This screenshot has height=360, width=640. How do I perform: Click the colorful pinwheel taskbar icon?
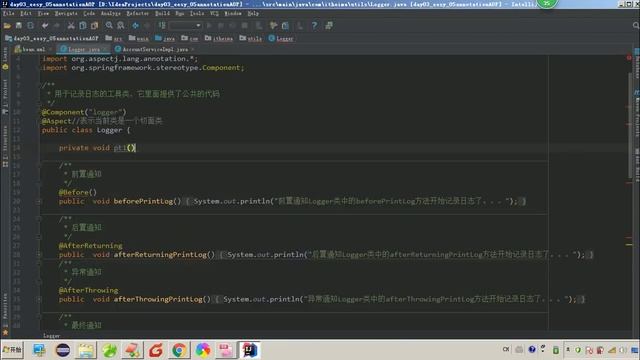202,350
